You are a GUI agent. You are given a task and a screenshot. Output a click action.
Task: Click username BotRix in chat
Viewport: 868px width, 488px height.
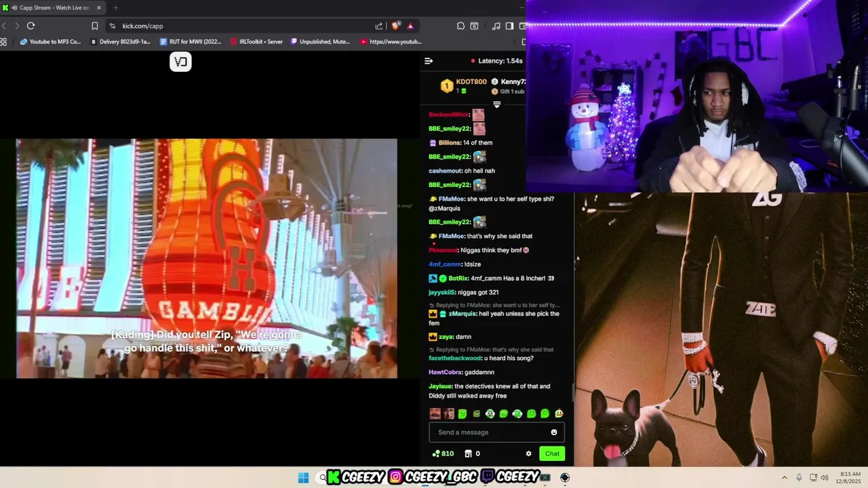point(458,279)
